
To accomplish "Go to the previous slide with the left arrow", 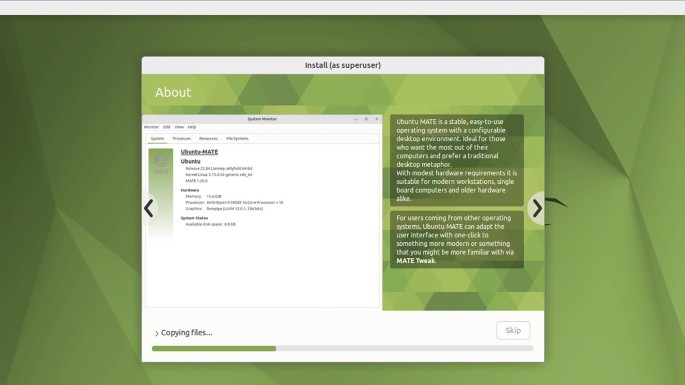I will pyautogui.click(x=149, y=208).
